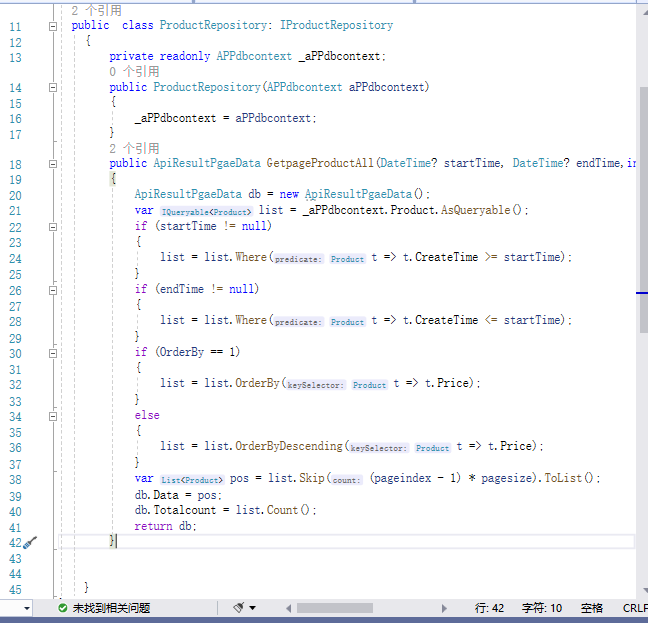
Task: Click 'db.Totalcount' on line 40
Action: [x=175, y=510]
